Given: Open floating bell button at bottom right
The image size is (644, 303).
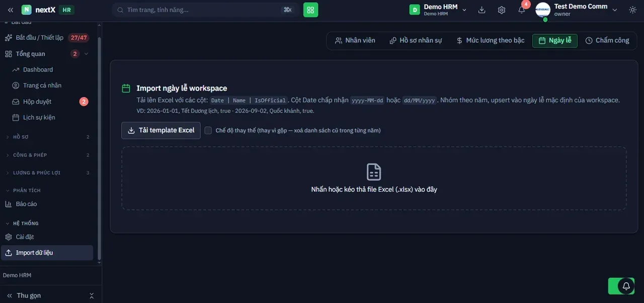Looking at the screenshot, I should pyautogui.click(x=626, y=286).
